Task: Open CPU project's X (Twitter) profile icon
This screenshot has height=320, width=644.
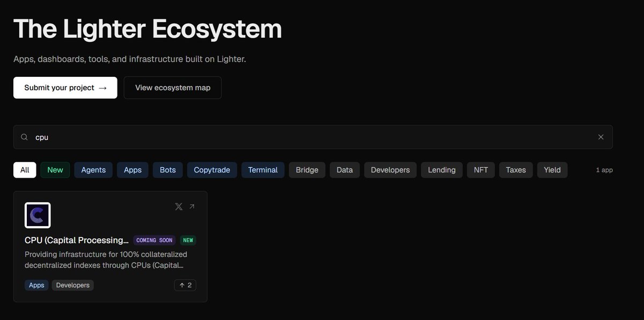Action: (179, 206)
